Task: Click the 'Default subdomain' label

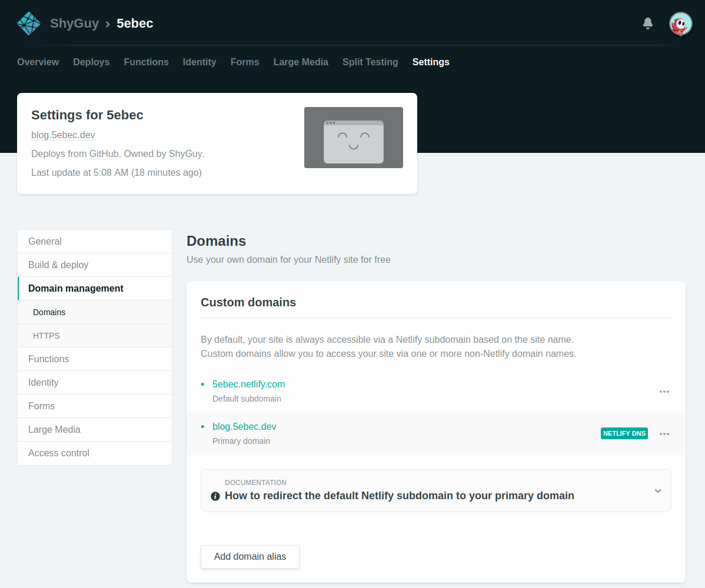Action: [x=247, y=399]
